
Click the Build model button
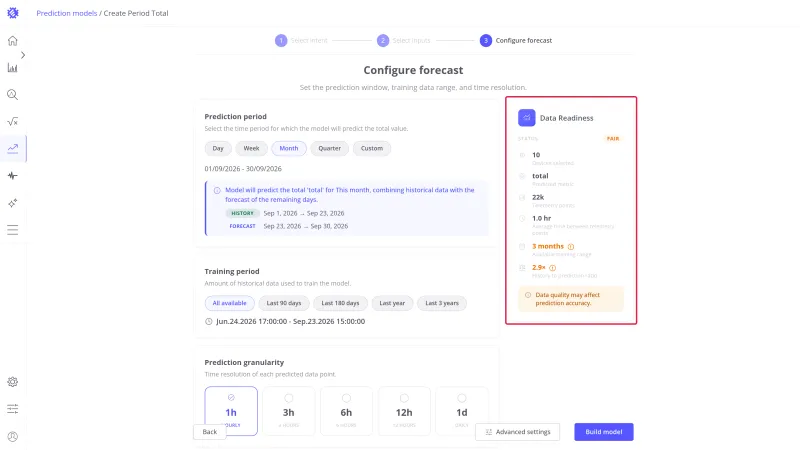[x=604, y=432]
